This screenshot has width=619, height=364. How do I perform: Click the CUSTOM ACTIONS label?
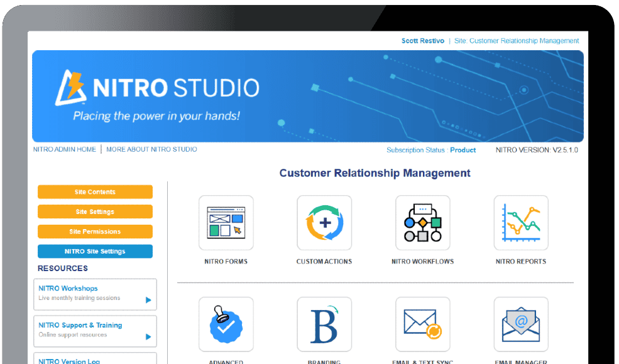(x=324, y=262)
